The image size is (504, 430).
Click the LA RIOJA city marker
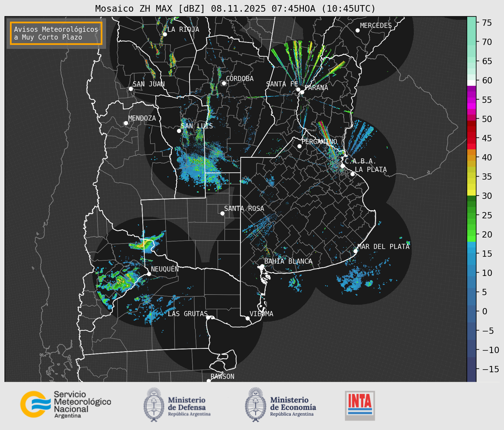[x=165, y=34]
